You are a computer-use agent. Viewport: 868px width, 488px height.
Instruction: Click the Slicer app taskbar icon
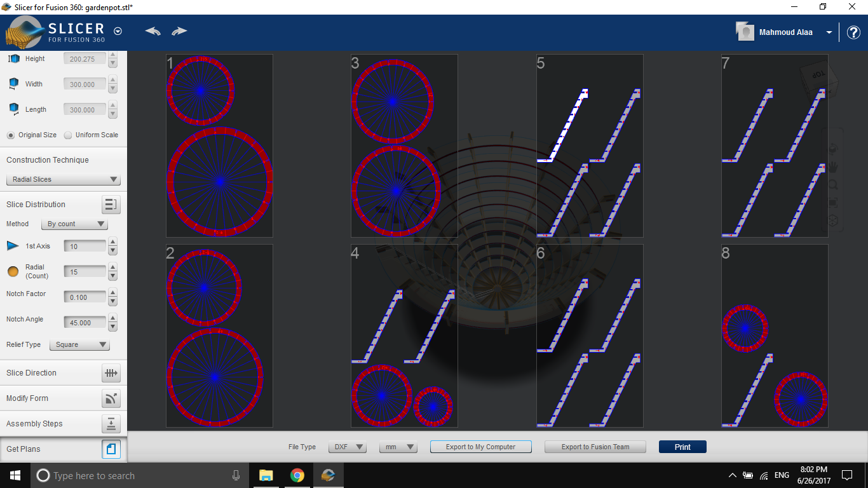pos(328,475)
